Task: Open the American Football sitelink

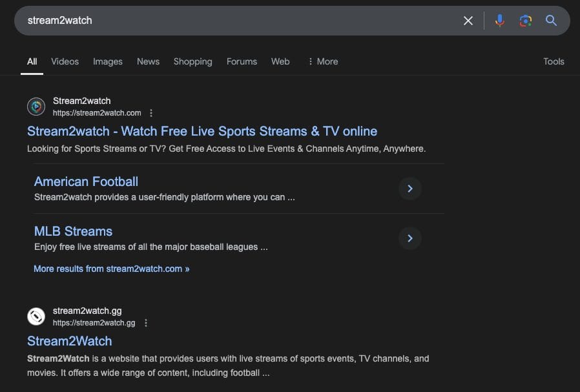Action: tap(86, 181)
